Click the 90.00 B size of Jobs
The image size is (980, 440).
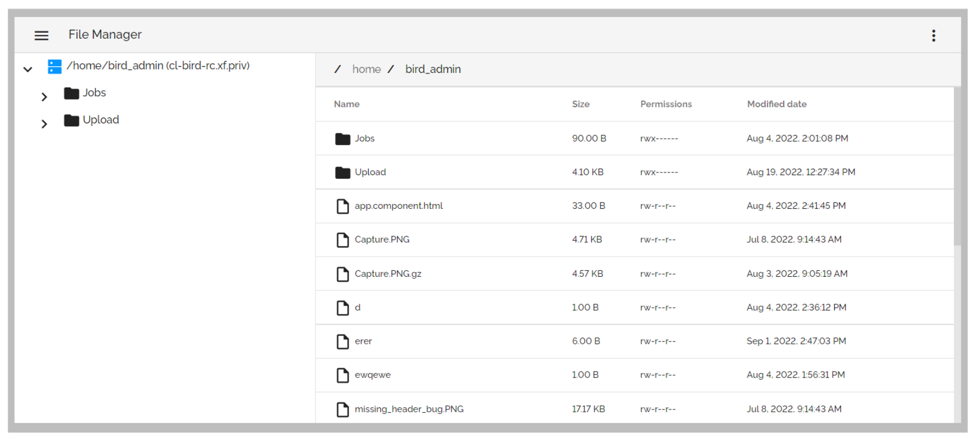coord(589,139)
